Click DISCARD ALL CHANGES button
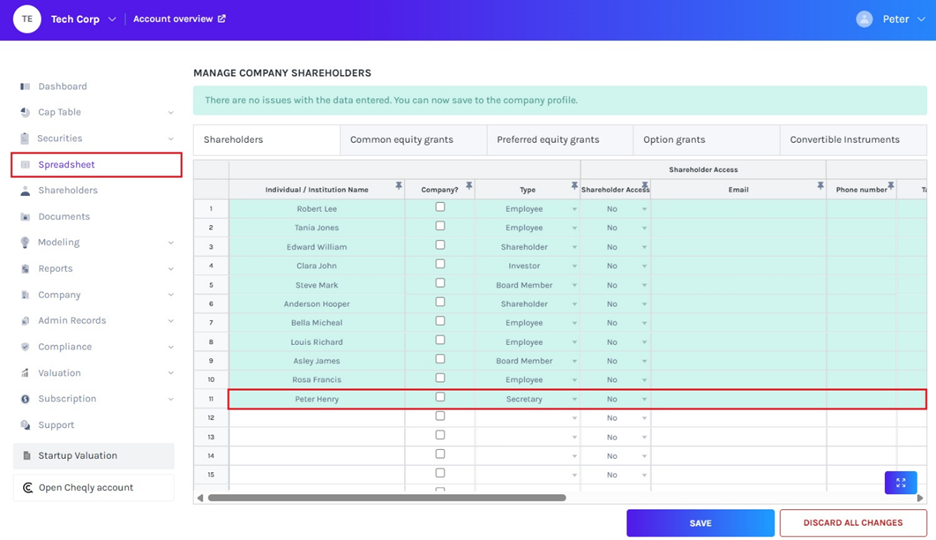Screen dimensions: 936x540 (x=852, y=523)
